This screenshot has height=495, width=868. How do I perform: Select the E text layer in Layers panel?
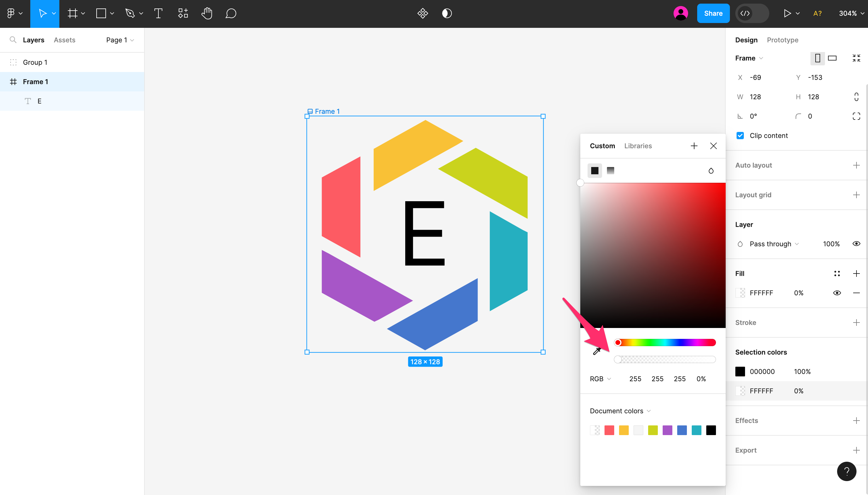pos(39,101)
